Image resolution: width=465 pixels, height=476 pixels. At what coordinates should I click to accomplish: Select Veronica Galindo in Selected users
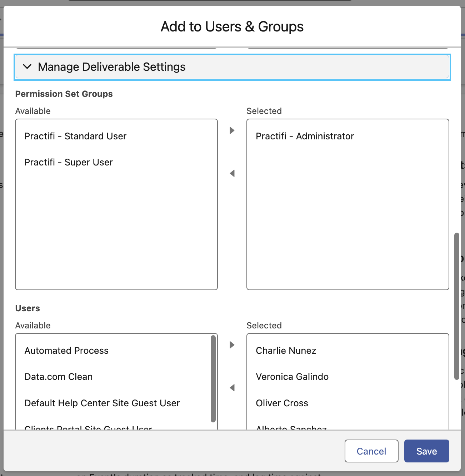pos(348,377)
